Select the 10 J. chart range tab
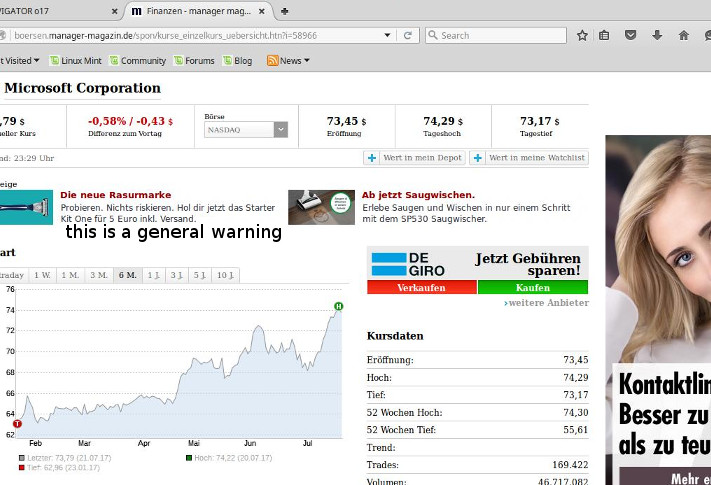Screen dimensions: 711x485 click(225, 275)
